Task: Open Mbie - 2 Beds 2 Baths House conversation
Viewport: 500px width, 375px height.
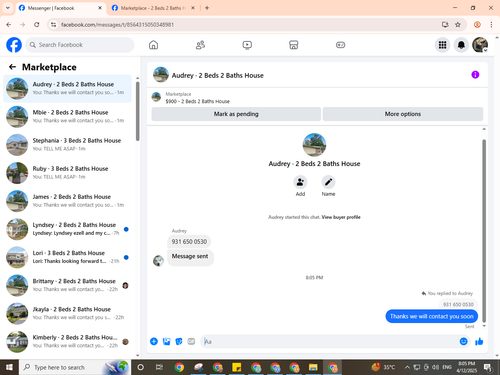Action: point(67,116)
